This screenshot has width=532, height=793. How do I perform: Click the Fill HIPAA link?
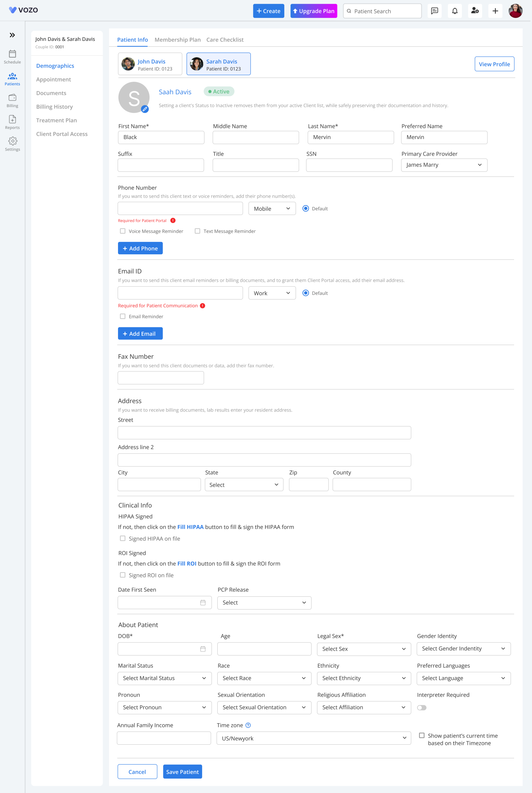[190, 527]
